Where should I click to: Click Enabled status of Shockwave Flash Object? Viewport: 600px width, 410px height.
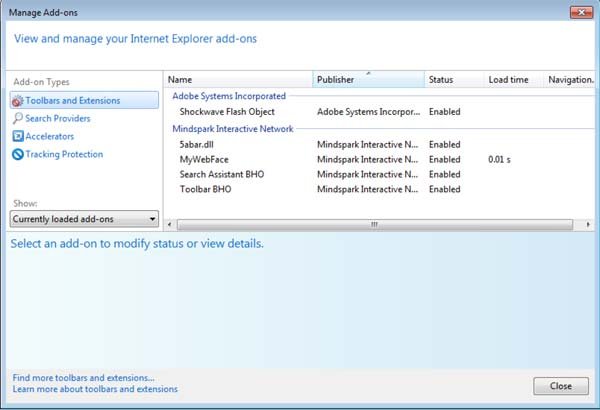pos(445,112)
